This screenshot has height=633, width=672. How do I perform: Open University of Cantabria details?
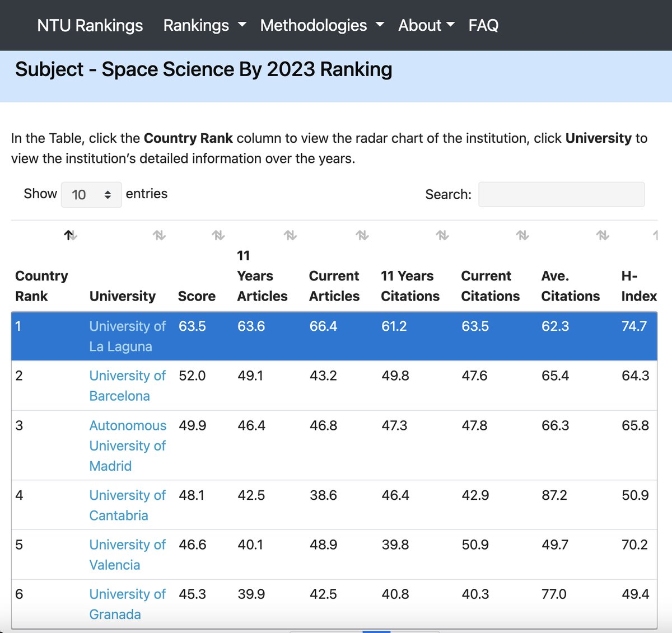coord(127,505)
